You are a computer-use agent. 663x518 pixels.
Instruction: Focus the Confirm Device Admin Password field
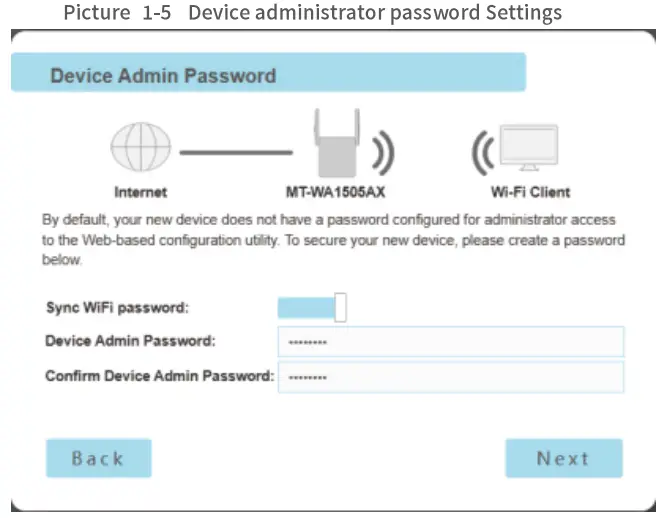pyautogui.click(x=450, y=377)
